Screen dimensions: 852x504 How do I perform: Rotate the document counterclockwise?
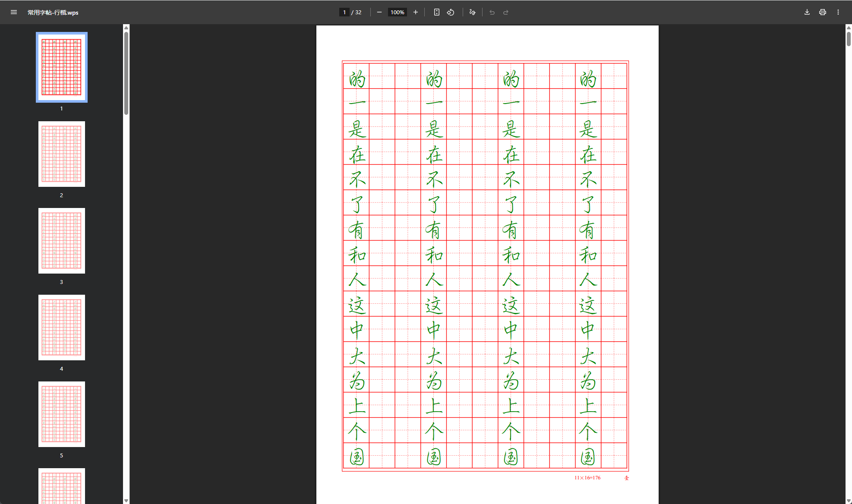(451, 13)
